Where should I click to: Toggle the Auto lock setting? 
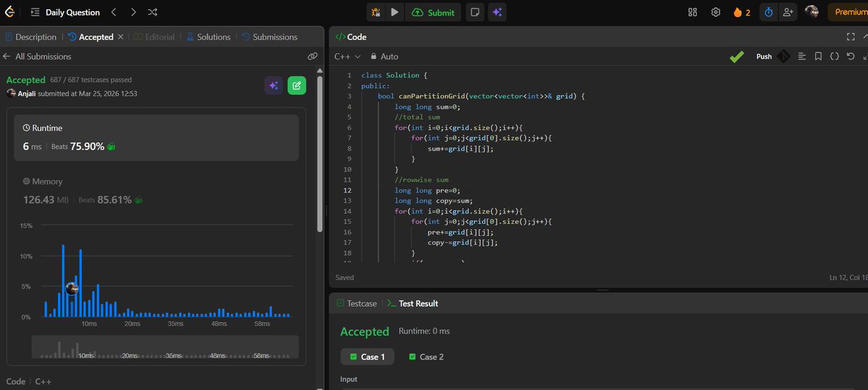pos(384,56)
